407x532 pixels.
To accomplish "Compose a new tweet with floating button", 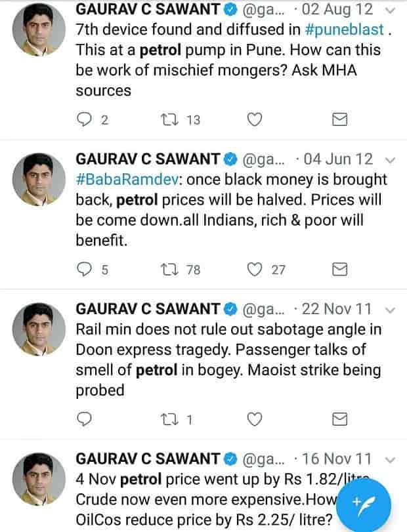I will (364, 503).
